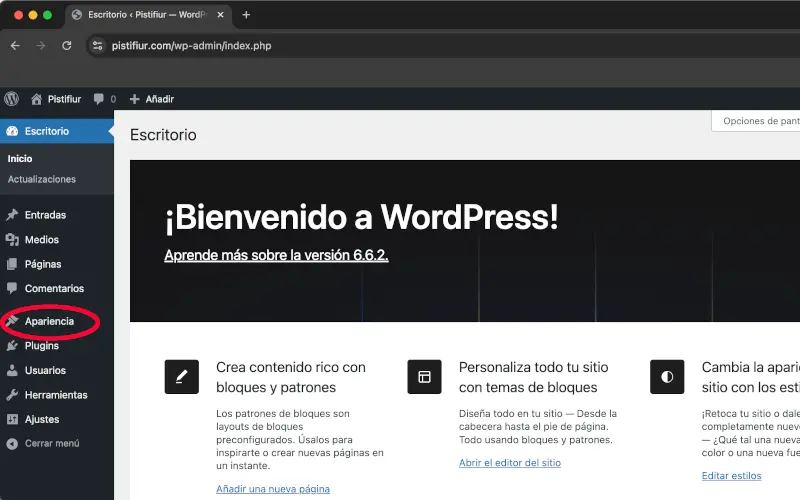The width and height of the screenshot is (800, 500).
Task: Open site information icon in address bar
Action: point(97,45)
